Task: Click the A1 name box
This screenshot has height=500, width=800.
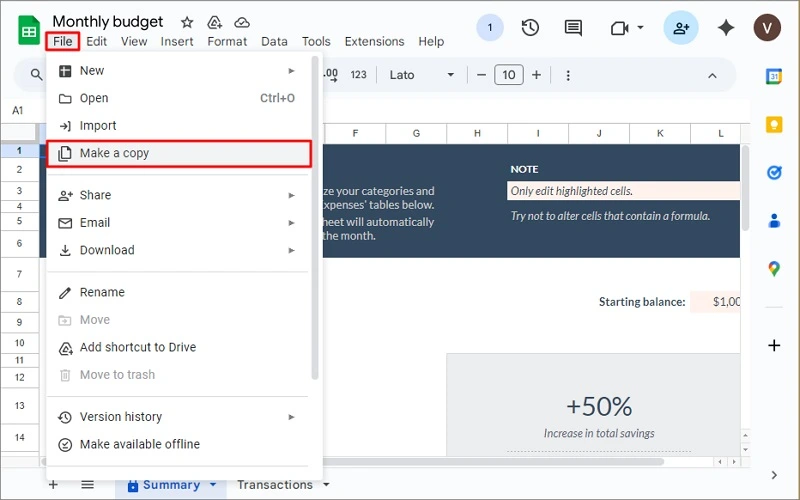Action: coord(18,111)
